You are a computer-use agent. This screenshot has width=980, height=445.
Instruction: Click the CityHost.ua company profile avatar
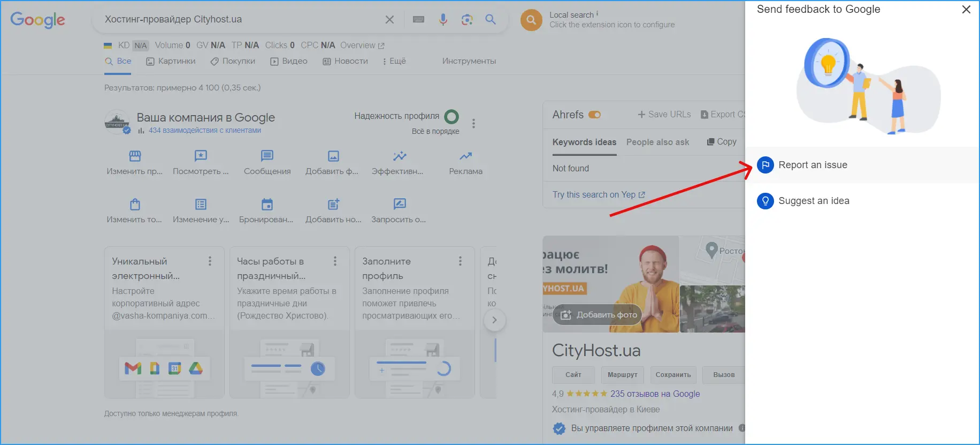[x=117, y=122]
